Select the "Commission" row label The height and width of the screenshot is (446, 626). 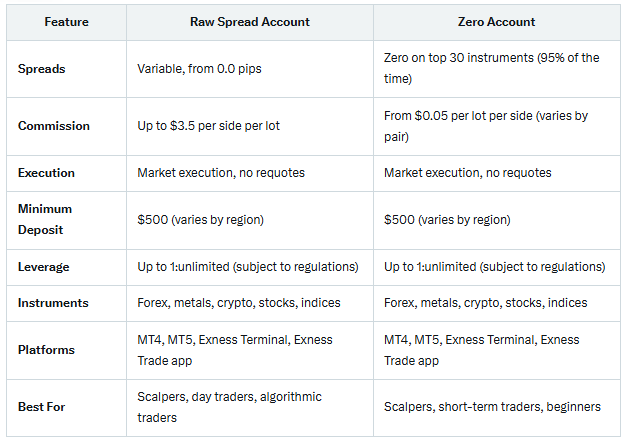pos(54,126)
